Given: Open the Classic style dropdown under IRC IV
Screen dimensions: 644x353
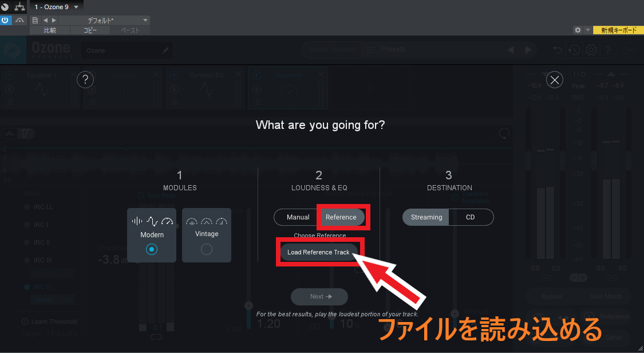Looking at the screenshot, I should click(x=53, y=300).
